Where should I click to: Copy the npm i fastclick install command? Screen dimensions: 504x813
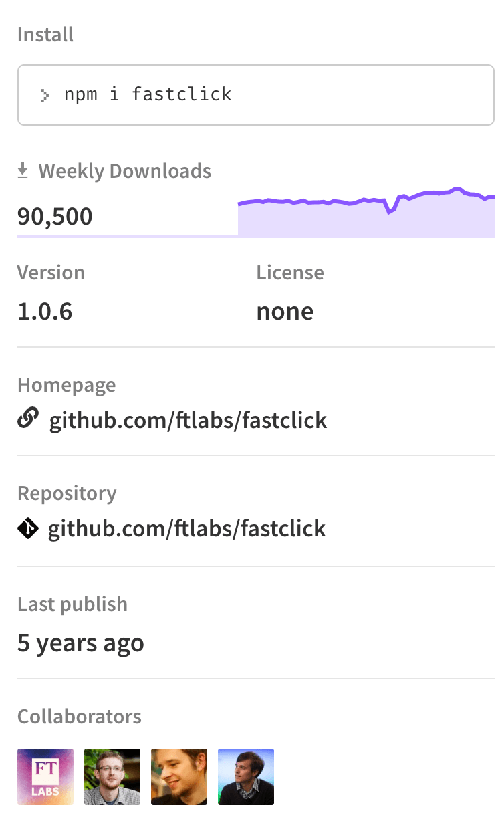[x=147, y=94]
